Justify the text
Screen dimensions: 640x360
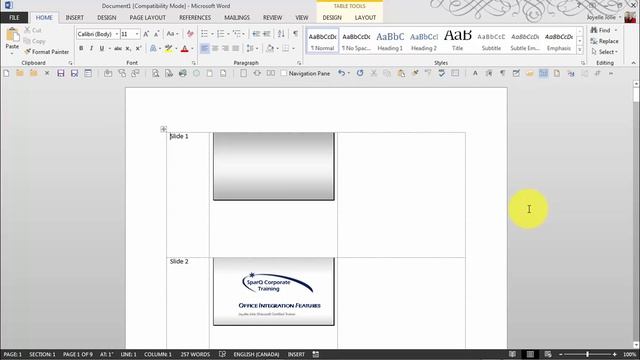click(236, 49)
